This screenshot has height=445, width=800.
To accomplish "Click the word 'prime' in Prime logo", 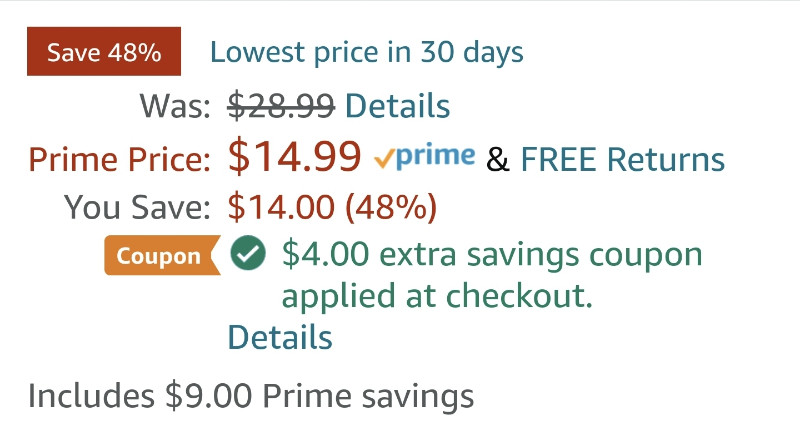I will (x=435, y=156).
